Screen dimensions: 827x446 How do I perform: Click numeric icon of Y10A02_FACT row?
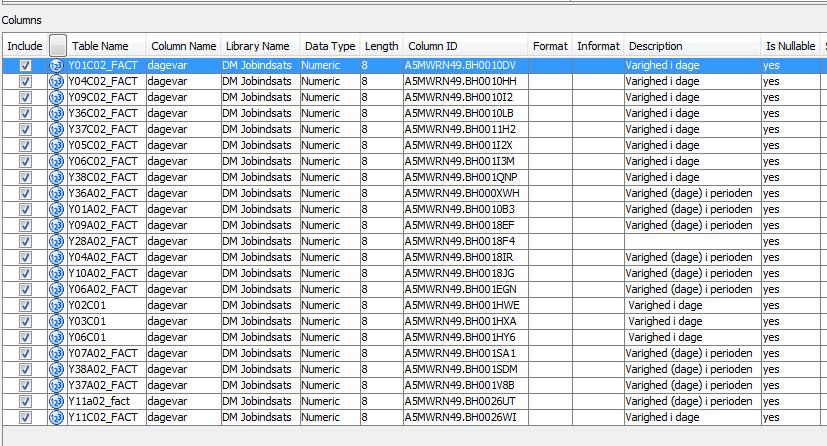(x=56, y=274)
